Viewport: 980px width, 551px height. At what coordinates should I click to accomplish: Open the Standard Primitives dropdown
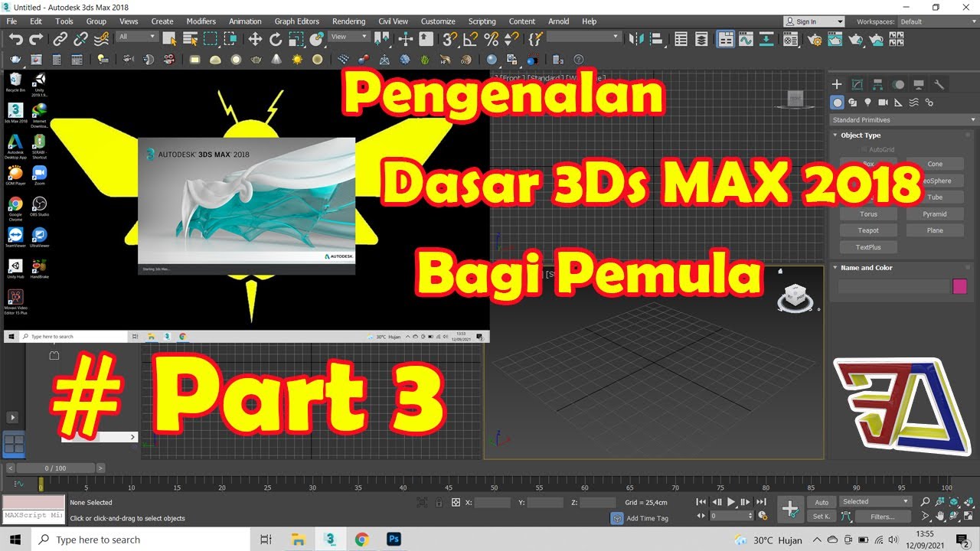click(x=903, y=120)
